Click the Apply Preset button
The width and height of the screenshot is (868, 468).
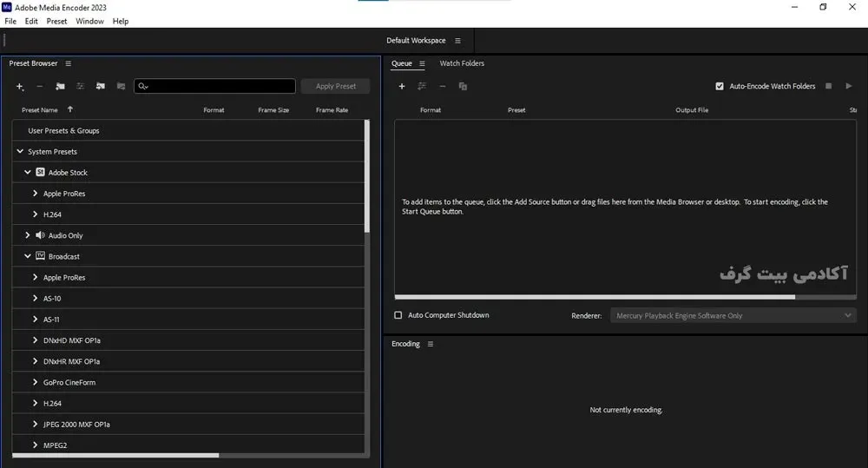[x=335, y=87]
